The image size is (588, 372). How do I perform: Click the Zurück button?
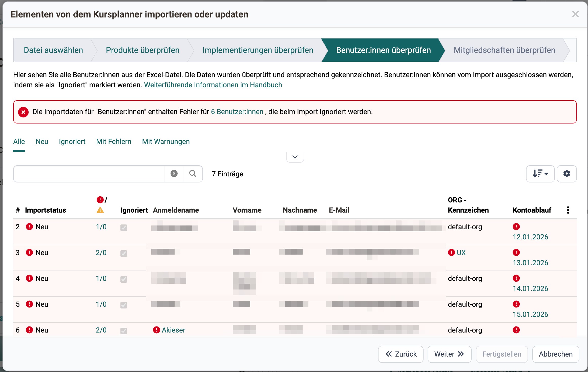point(401,354)
